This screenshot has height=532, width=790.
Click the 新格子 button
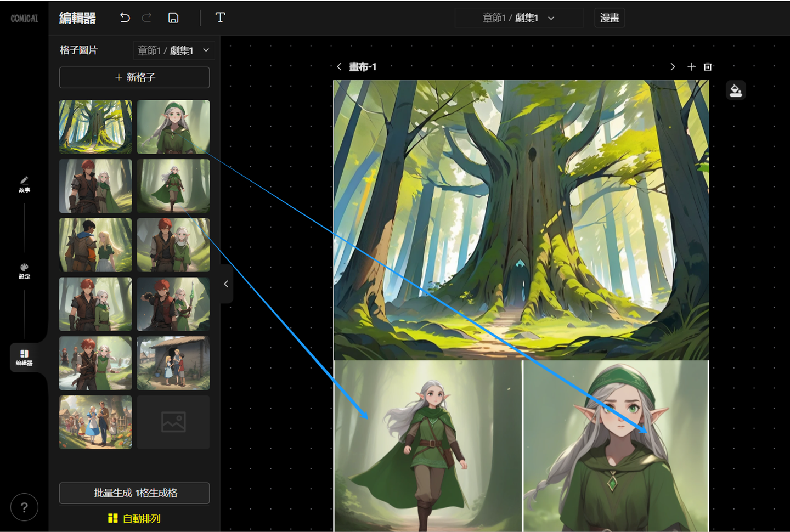pyautogui.click(x=134, y=77)
